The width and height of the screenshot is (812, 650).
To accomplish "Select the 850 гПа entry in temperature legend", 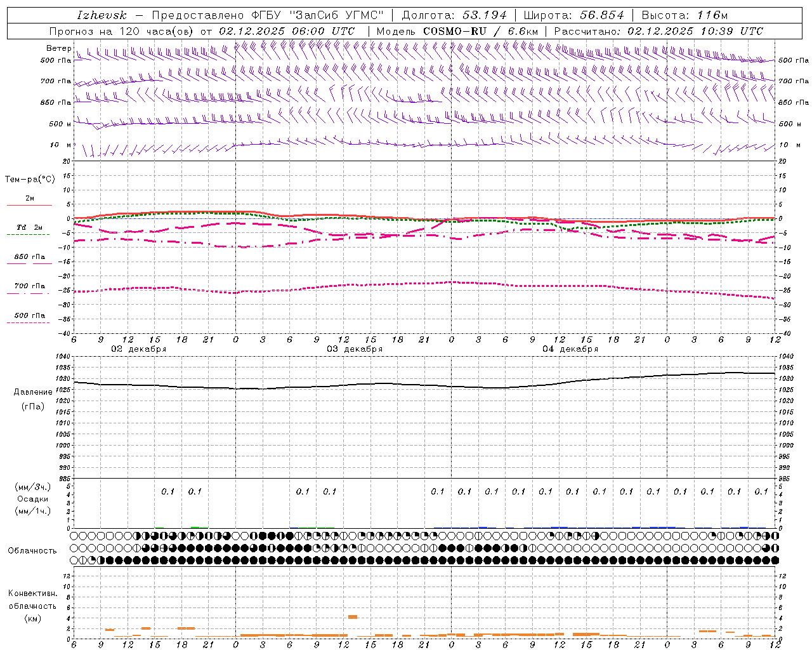I will tap(29, 256).
